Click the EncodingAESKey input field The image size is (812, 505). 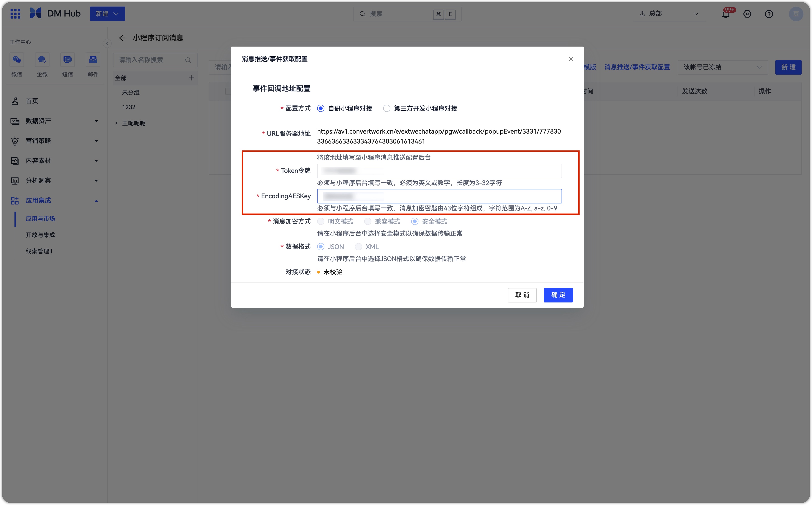[x=439, y=196]
